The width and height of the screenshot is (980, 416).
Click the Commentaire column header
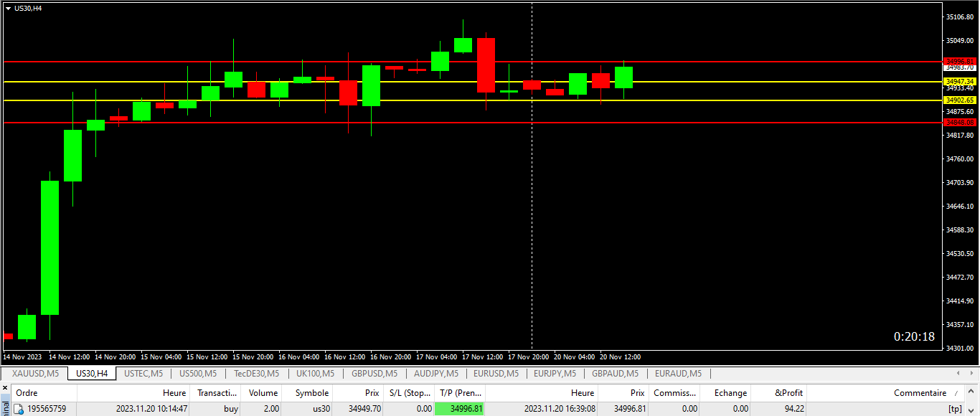(920, 393)
